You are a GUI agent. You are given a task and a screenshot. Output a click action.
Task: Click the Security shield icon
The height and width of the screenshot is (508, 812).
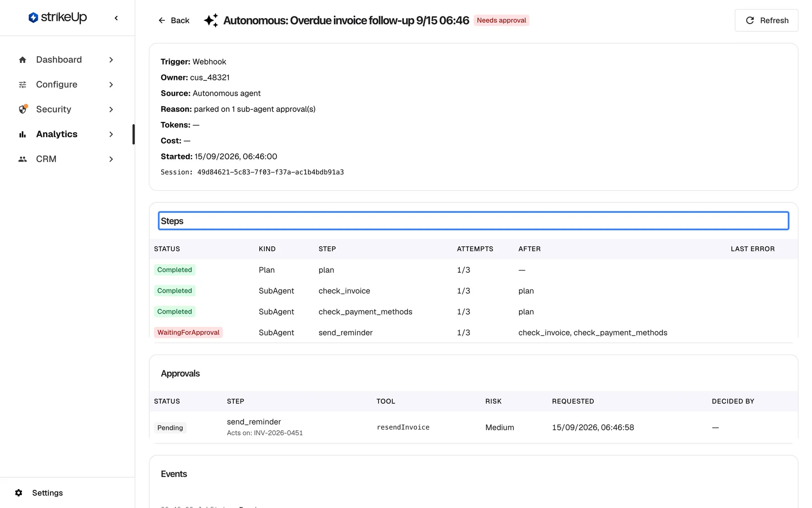[x=23, y=109]
